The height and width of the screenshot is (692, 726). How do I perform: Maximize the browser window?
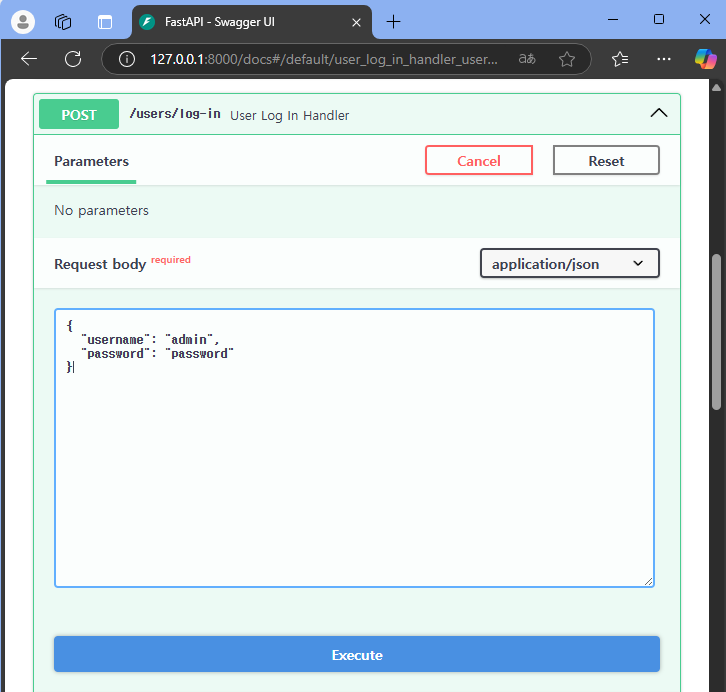658,19
